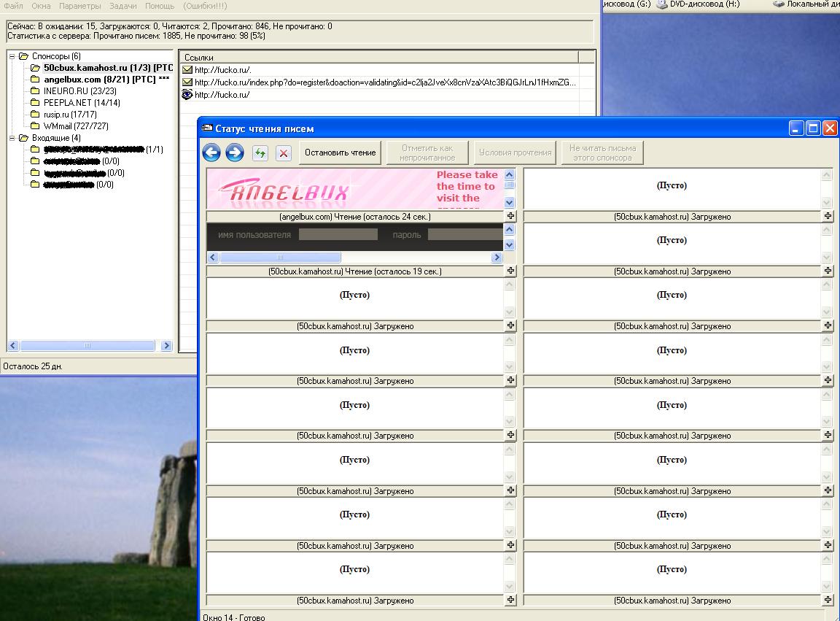Screen dimensions: 840x621
Task: Click left arrow of folder tree horizontal scrollbar
Action: pos(14,345)
